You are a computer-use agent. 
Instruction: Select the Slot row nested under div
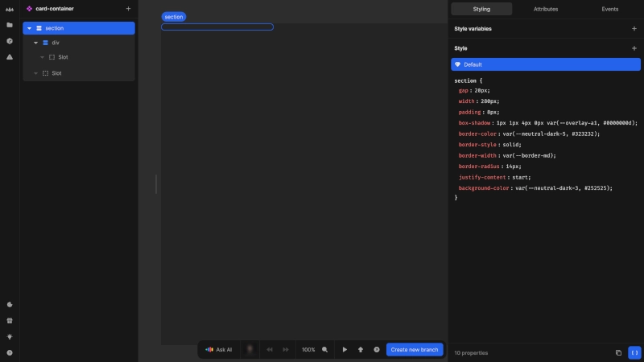coord(79,57)
